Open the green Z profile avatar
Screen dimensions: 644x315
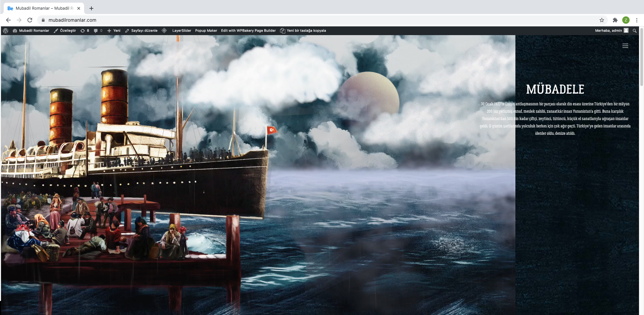point(626,20)
